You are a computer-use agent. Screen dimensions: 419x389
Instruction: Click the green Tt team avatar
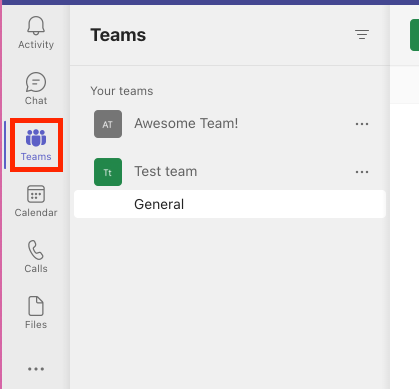tap(108, 172)
